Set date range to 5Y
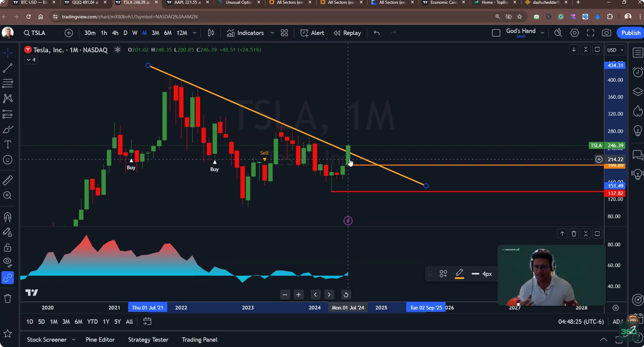This screenshot has height=347, width=644. pos(117,321)
